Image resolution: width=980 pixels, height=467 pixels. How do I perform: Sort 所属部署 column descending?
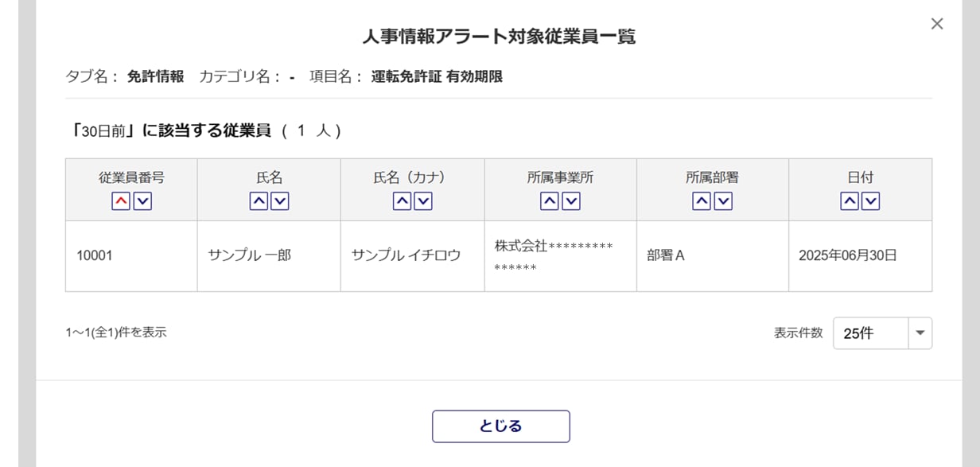pos(723,202)
